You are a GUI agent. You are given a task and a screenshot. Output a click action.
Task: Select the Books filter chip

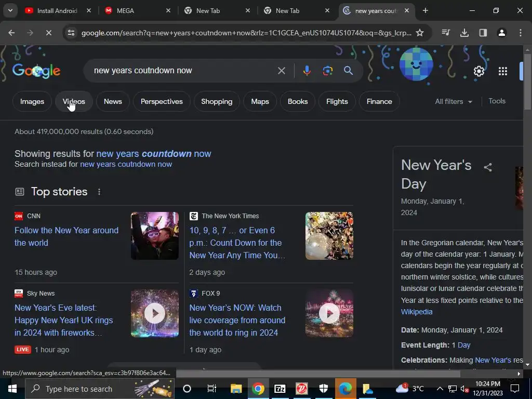pyautogui.click(x=298, y=101)
